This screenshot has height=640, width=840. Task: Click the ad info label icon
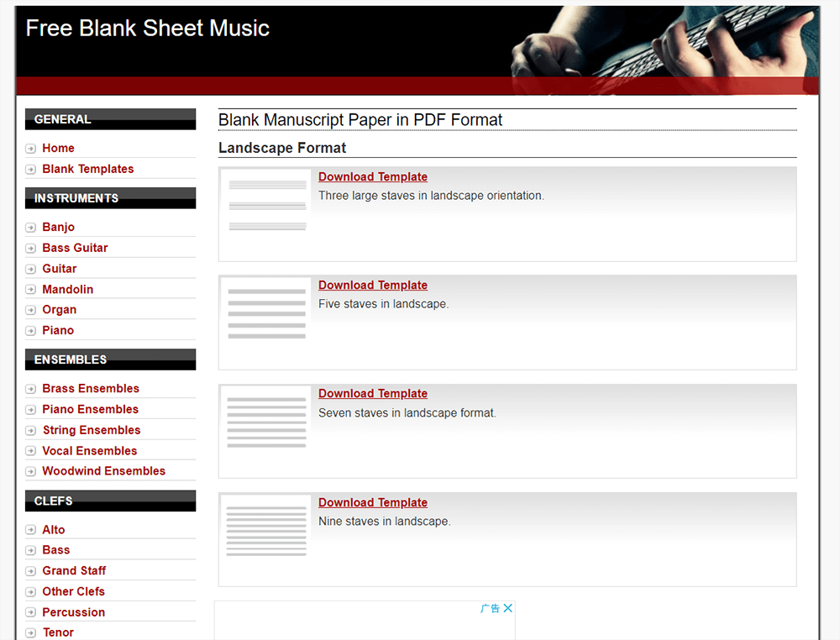coord(490,608)
